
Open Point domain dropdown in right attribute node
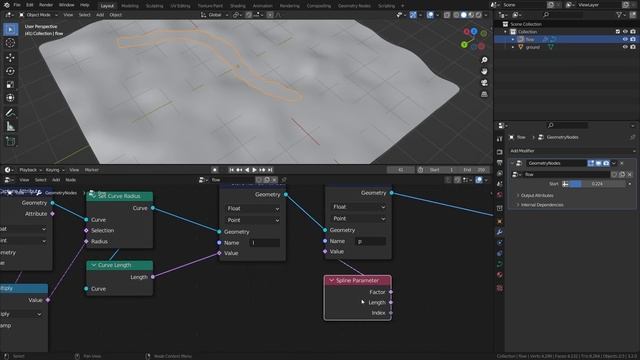pos(358,219)
